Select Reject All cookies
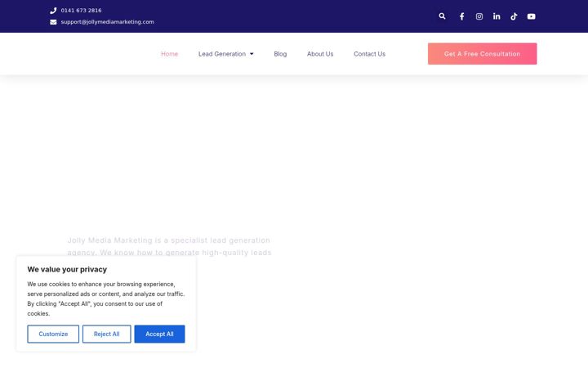This screenshot has height=368, width=588. click(x=106, y=334)
